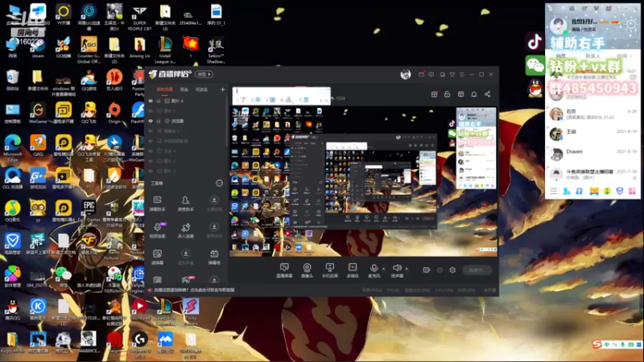Open the Draven chat in QQ

pyautogui.click(x=592, y=154)
